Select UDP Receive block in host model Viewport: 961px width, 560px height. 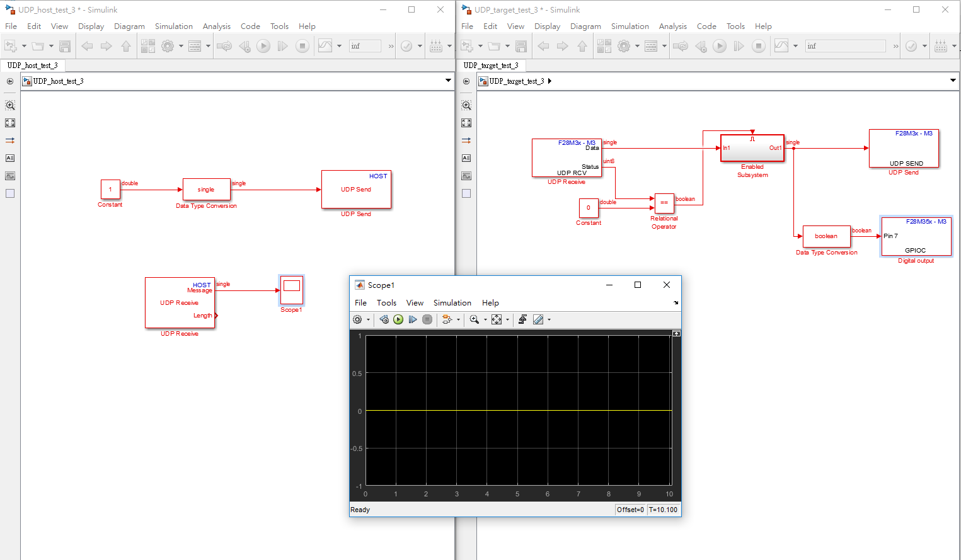point(180,303)
